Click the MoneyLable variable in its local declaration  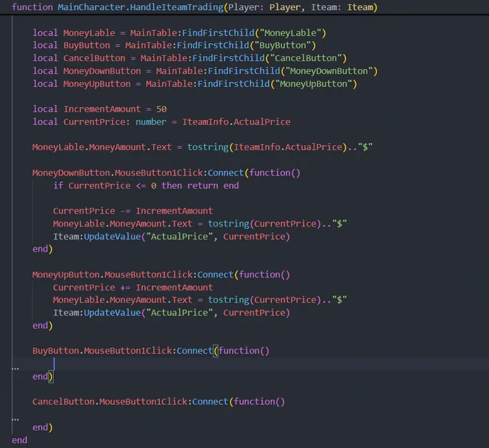(89, 33)
